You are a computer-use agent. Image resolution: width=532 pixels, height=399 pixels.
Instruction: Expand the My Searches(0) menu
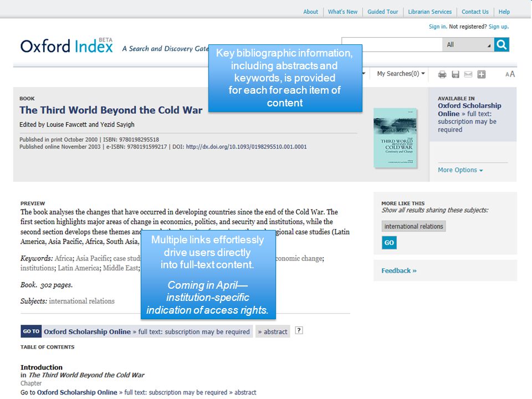click(x=401, y=74)
